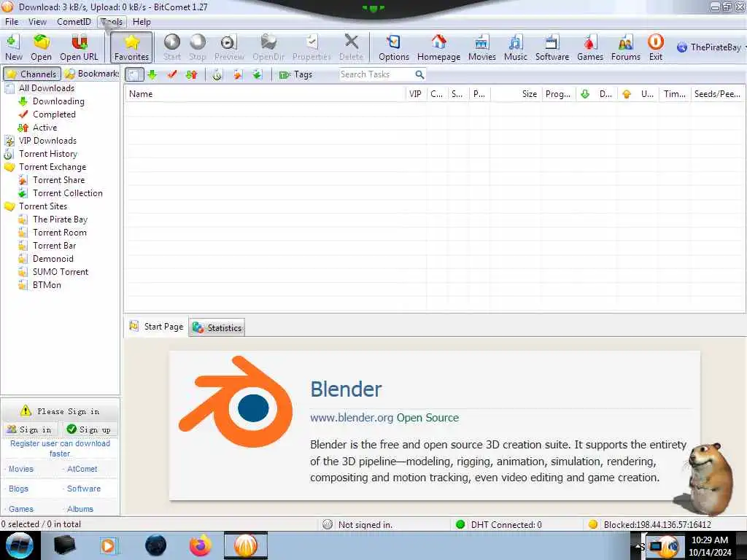
Task: Open the Movies toolbar icon
Action: pyautogui.click(x=481, y=47)
